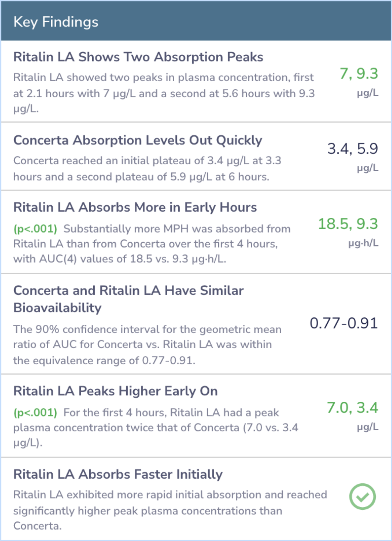This screenshot has width=392, height=541.
Task: Click the 18.5, 9.3 µg·h/L value
Action: pyautogui.click(x=348, y=232)
